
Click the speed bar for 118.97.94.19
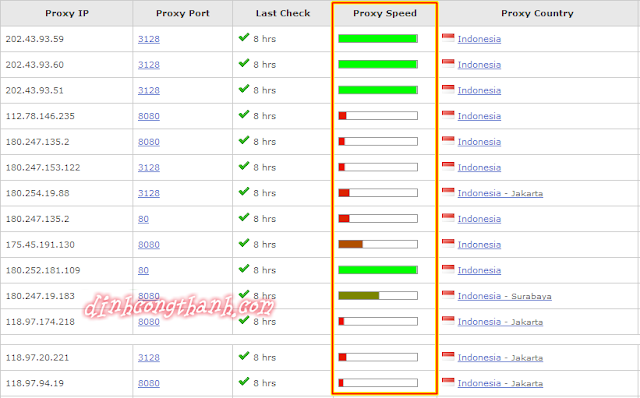(x=378, y=383)
